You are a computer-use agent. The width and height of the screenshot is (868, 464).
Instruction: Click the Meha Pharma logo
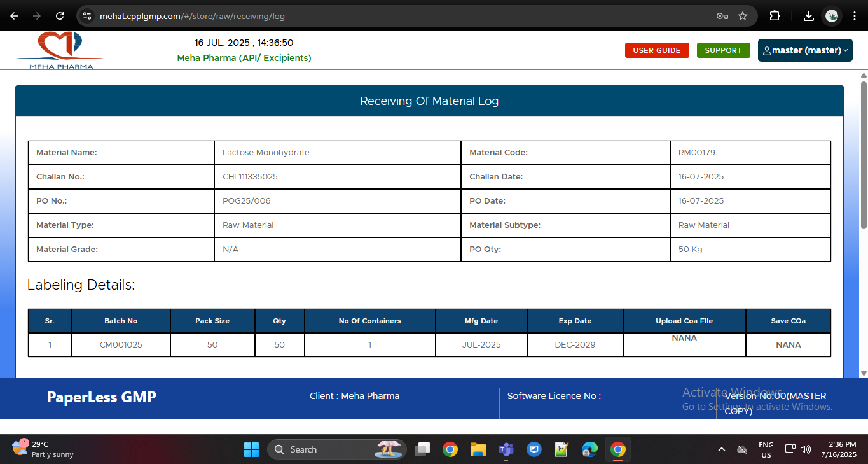tap(60, 50)
